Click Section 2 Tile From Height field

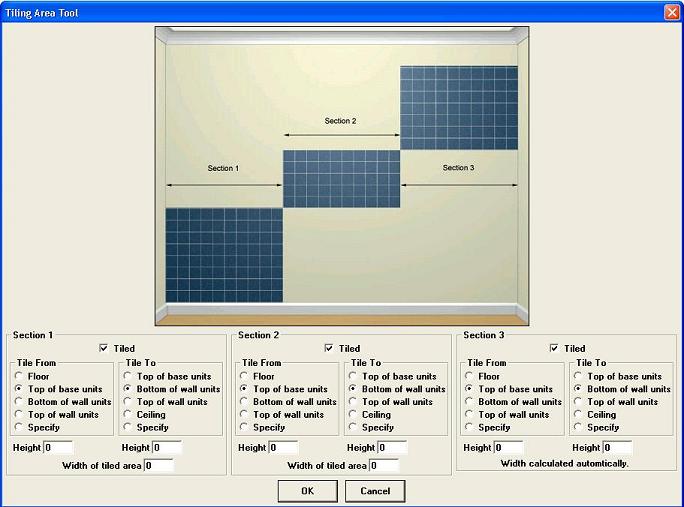[283, 448]
